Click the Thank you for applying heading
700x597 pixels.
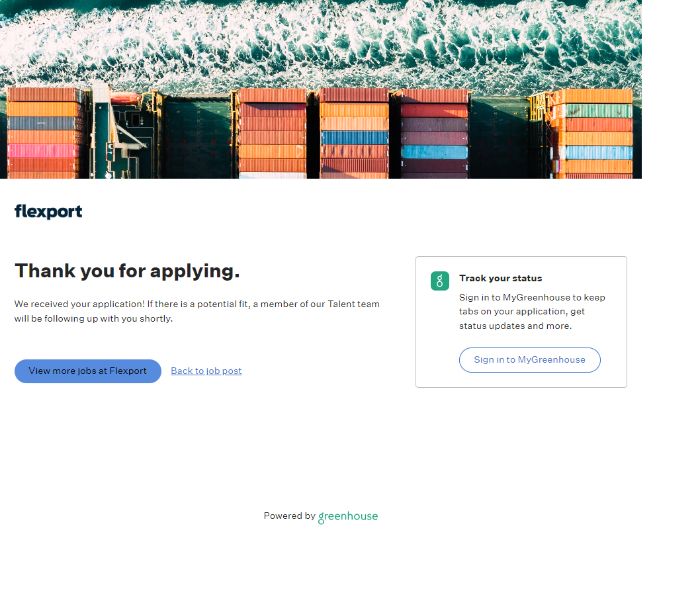pos(127,271)
